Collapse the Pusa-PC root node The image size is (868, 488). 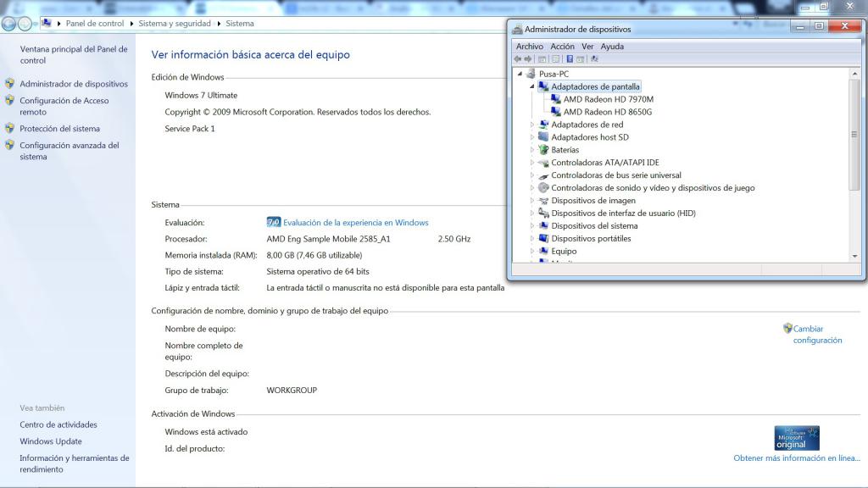point(520,74)
